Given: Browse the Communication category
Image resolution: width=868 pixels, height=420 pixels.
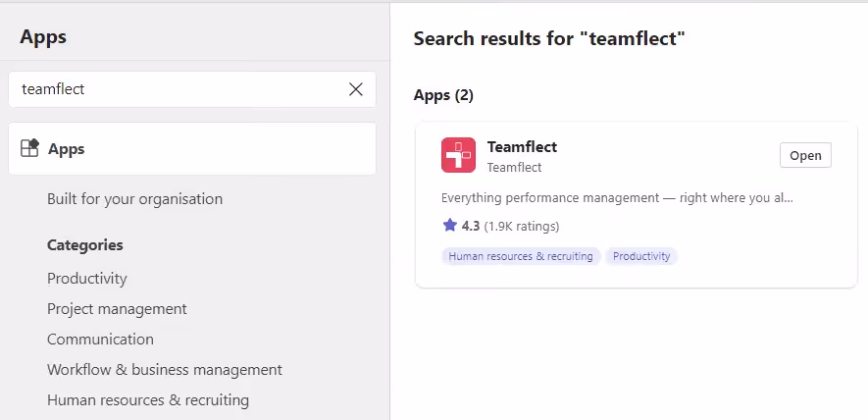Looking at the screenshot, I should (100, 340).
